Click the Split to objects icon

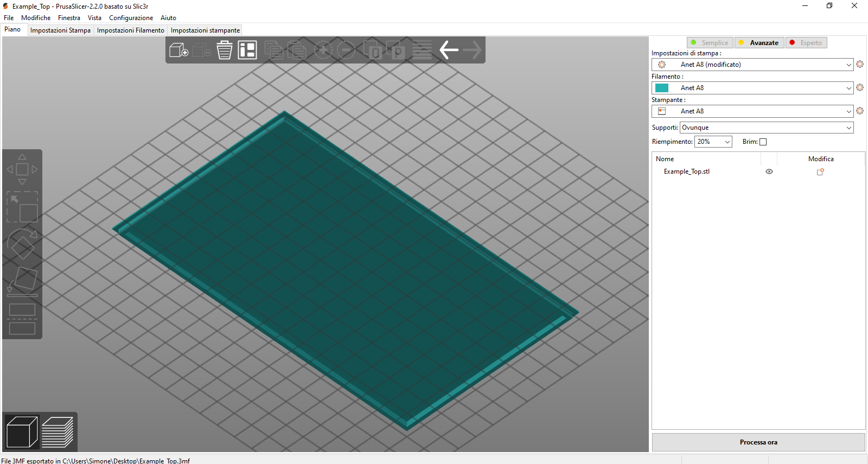(373, 50)
